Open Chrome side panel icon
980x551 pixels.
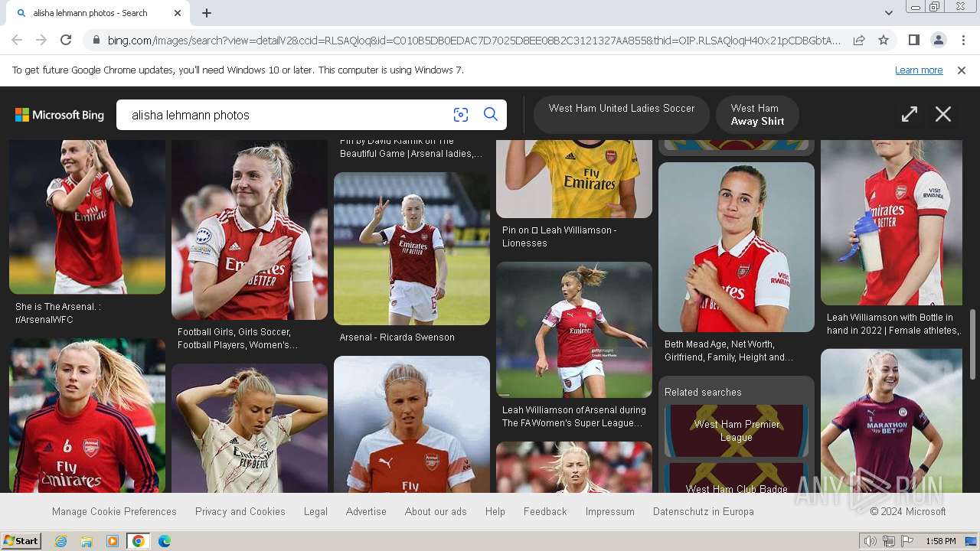coord(913,40)
